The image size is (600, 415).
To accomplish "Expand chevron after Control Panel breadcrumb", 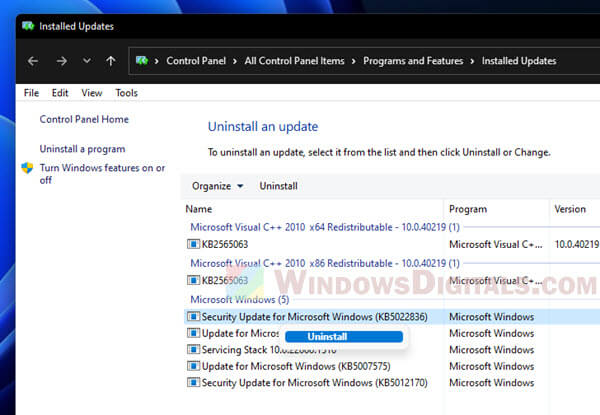I will click(x=235, y=61).
